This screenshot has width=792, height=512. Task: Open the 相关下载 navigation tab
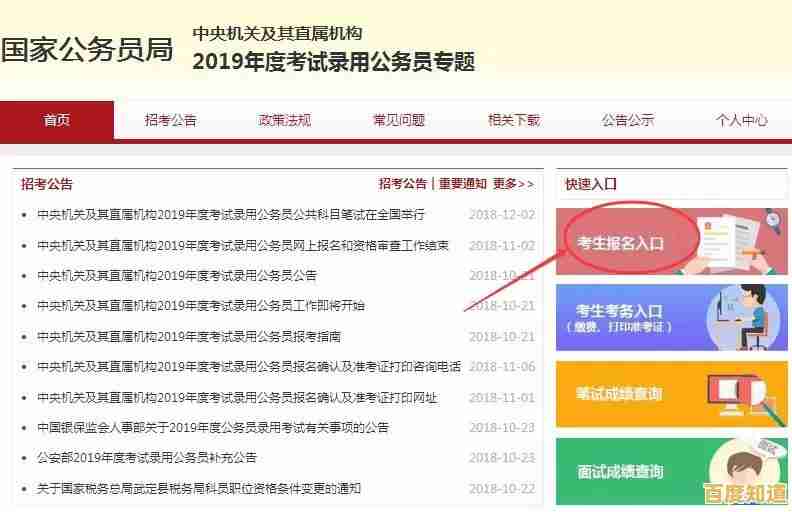(x=513, y=120)
